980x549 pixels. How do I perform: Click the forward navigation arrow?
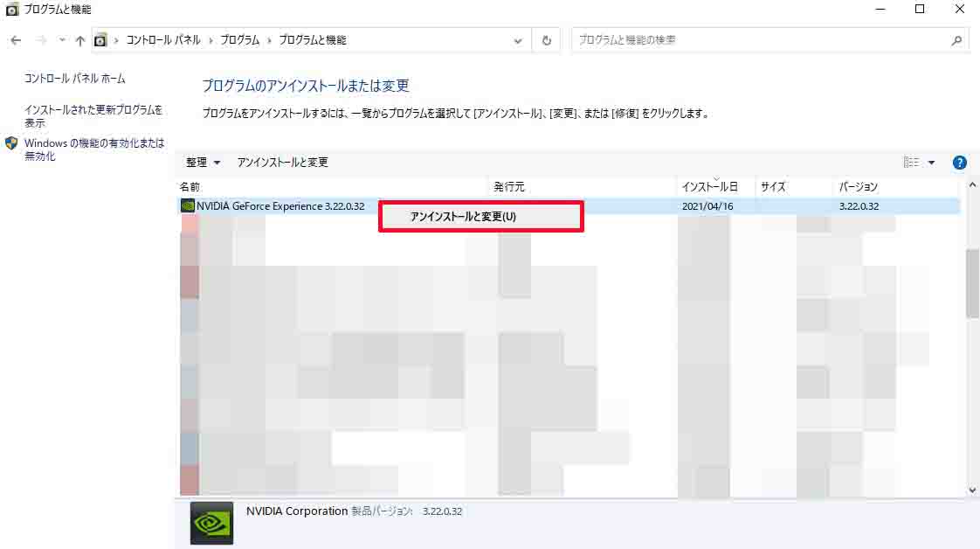(x=41, y=40)
